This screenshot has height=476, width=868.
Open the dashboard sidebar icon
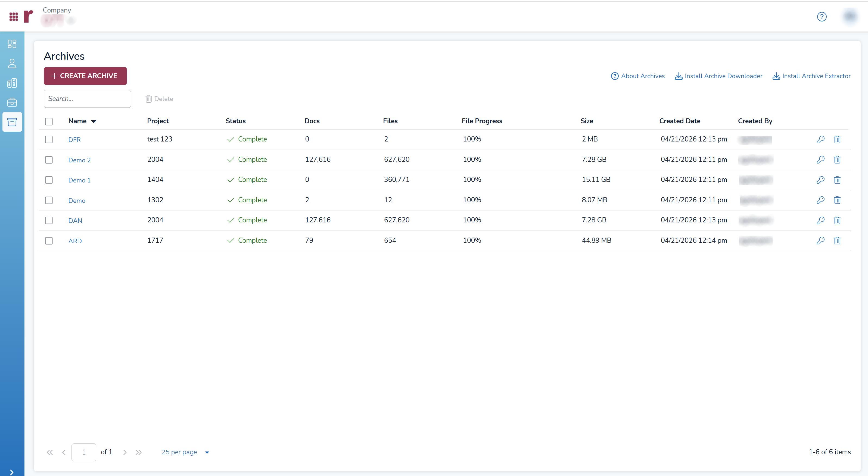click(12, 44)
